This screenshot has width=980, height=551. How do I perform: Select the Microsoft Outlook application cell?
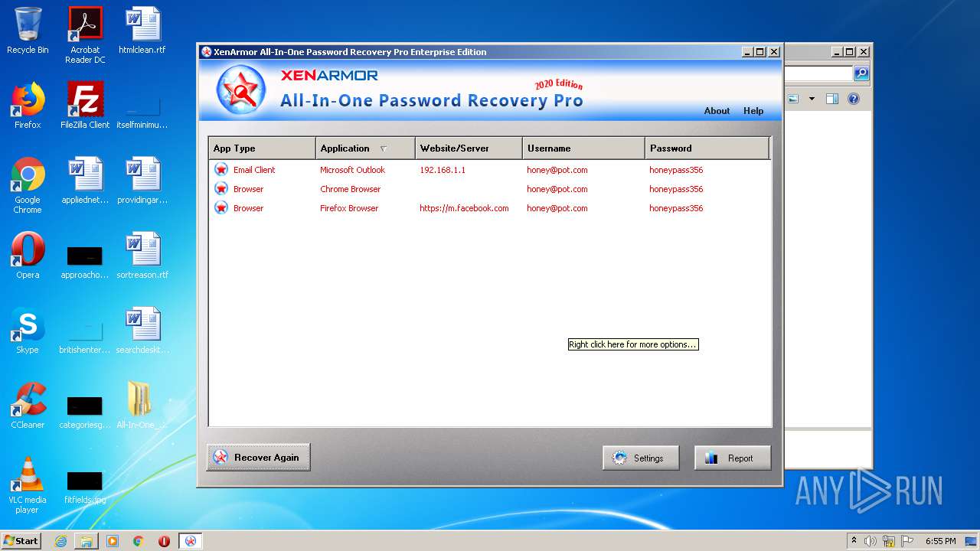352,170
